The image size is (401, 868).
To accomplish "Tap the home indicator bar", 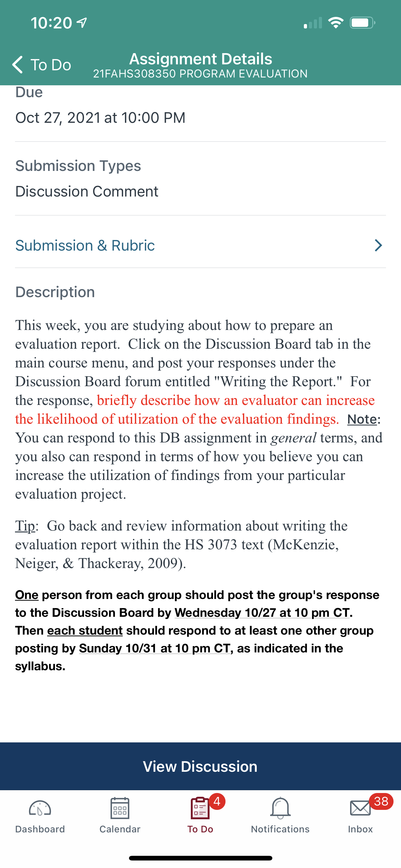I will (x=200, y=858).
